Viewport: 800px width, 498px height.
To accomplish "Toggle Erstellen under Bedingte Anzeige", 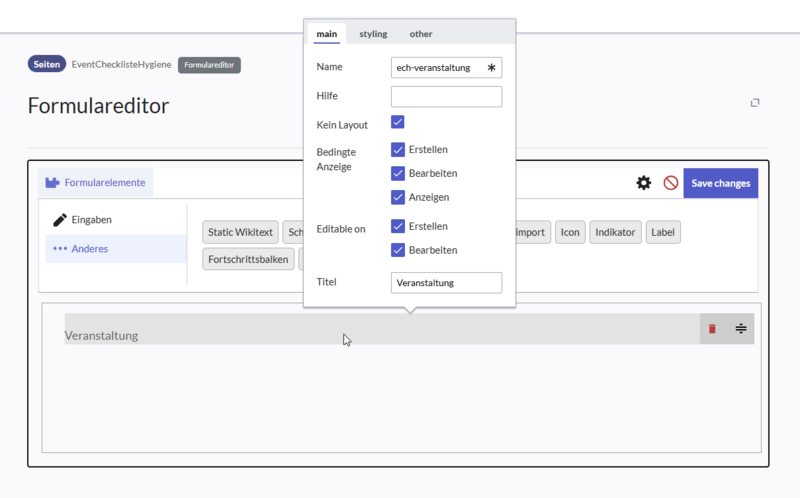I will coord(397,150).
